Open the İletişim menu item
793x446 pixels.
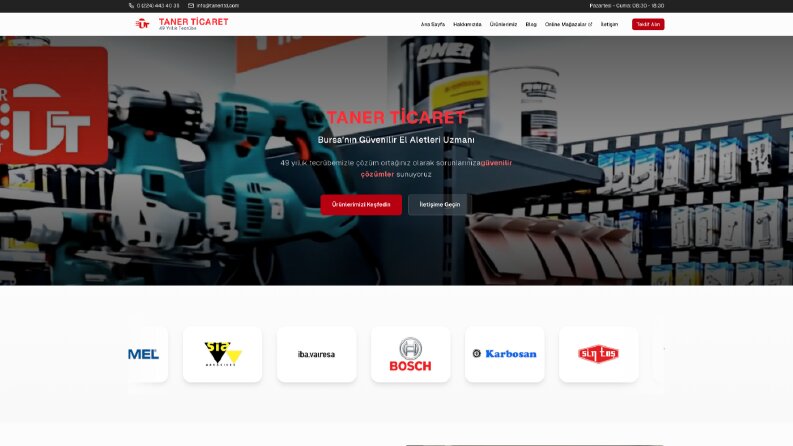point(609,24)
